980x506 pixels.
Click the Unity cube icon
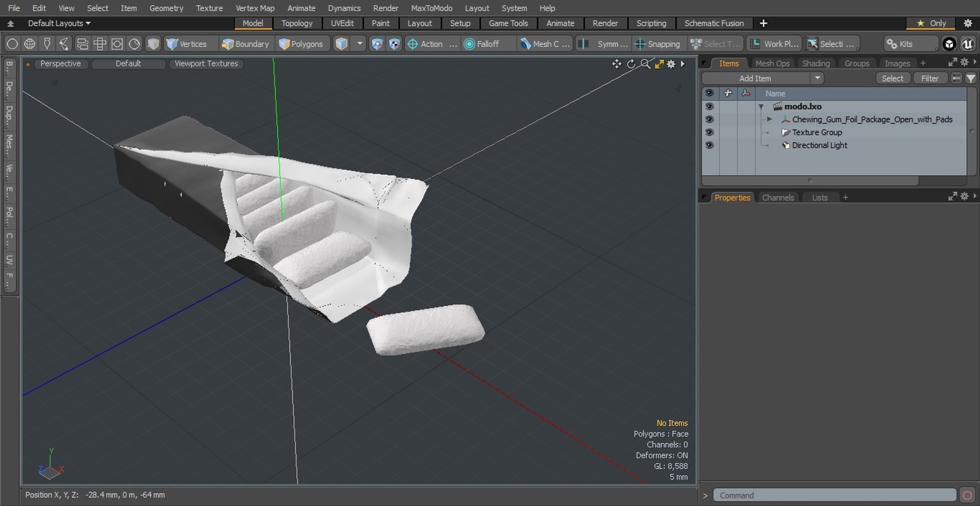point(949,44)
